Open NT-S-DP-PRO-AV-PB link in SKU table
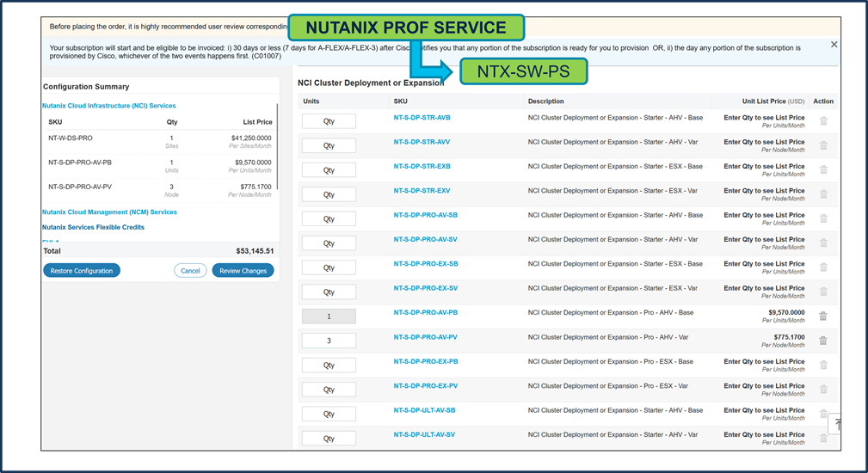This screenshot has height=473, width=868. (x=426, y=312)
